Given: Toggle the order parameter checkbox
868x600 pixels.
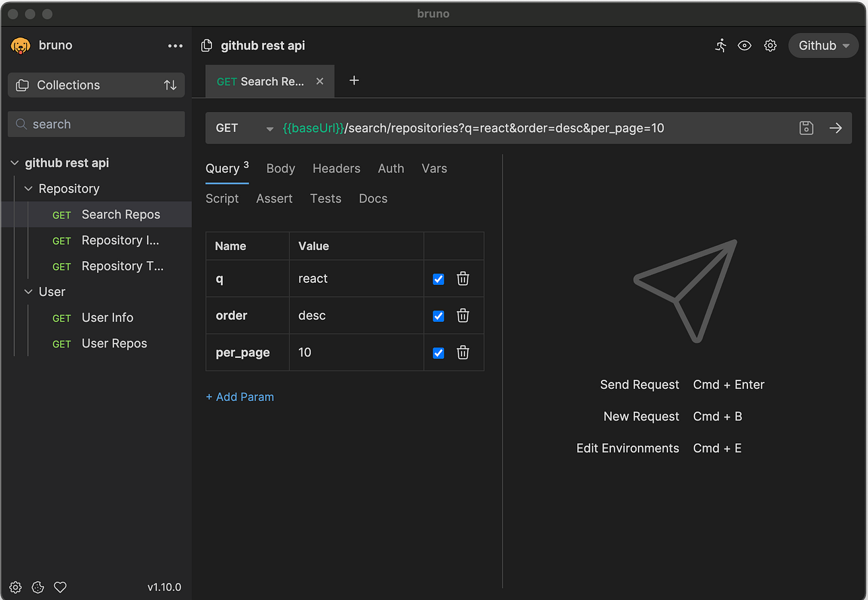Looking at the screenshot, I should coord(438,316).
